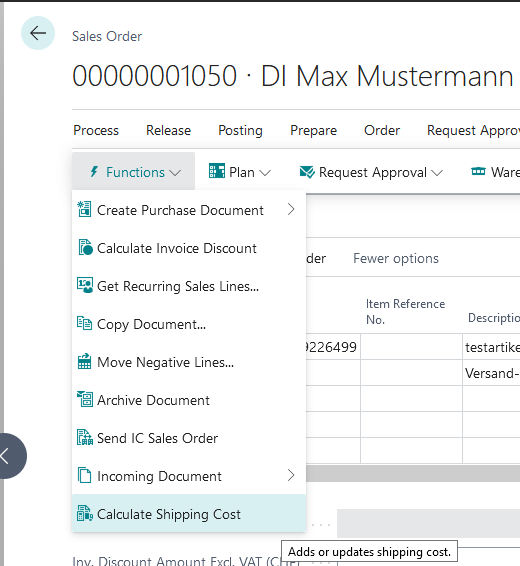Viewport: 520px width, 566px height.
Task: Click the Copy Document icon
Action: (x=84, y=323)
